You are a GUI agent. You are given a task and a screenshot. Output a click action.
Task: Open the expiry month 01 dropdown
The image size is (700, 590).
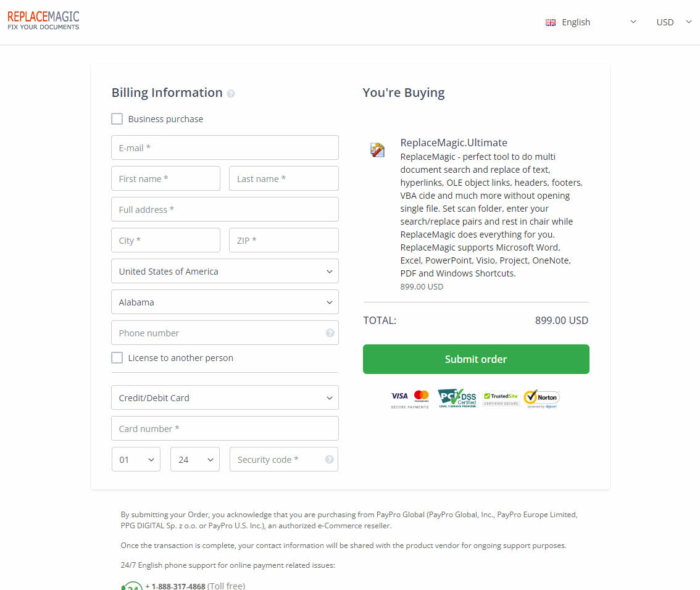[136, 460]
